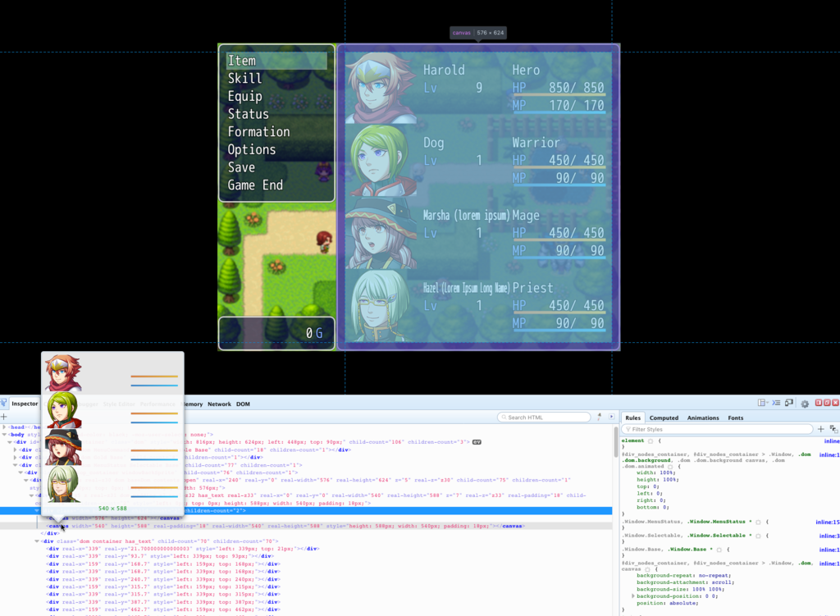Open the Computed styles tab
The width and height of the screenshot is (840, 616).
[664, 418]
